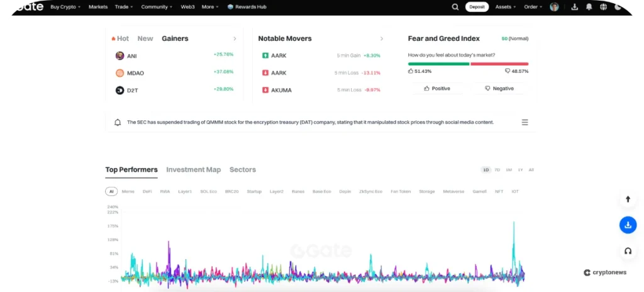Viewport: 644px width, 292px height.
Task: Vote Positive on market sentiment
Action: tap(437, 89)
